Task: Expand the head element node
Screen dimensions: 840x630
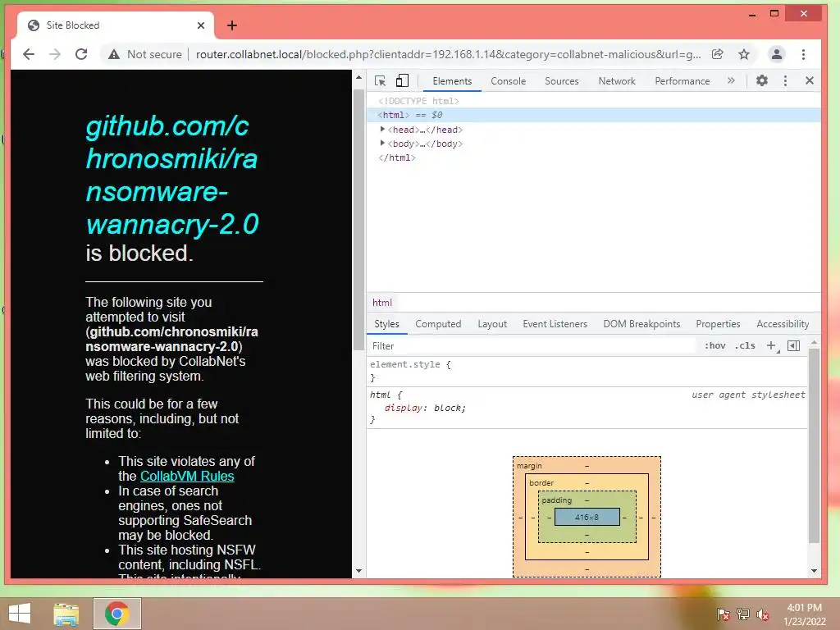Action: click(382, 129)
